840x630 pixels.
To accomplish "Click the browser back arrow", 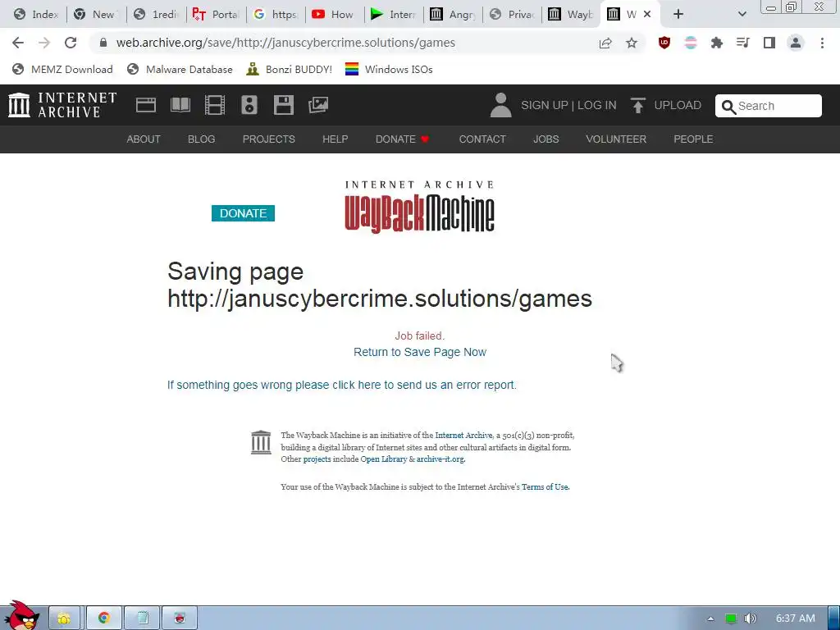I will tap(18, 43).
